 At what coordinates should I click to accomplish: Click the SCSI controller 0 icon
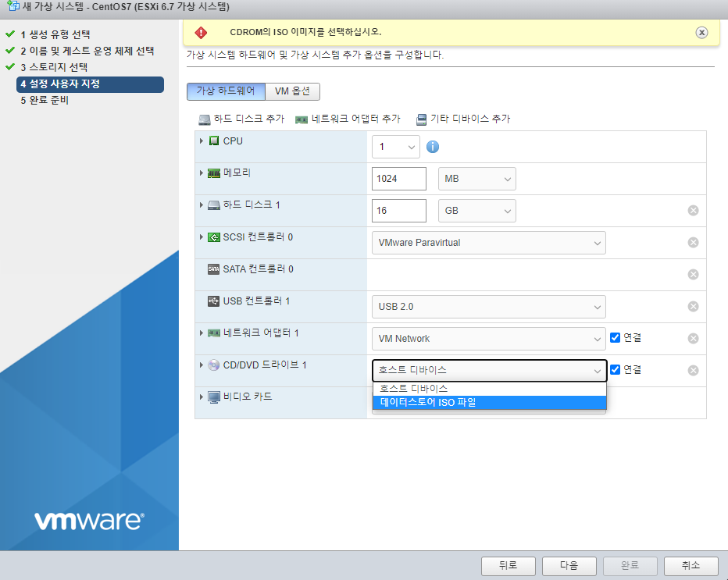click(213, 237)
